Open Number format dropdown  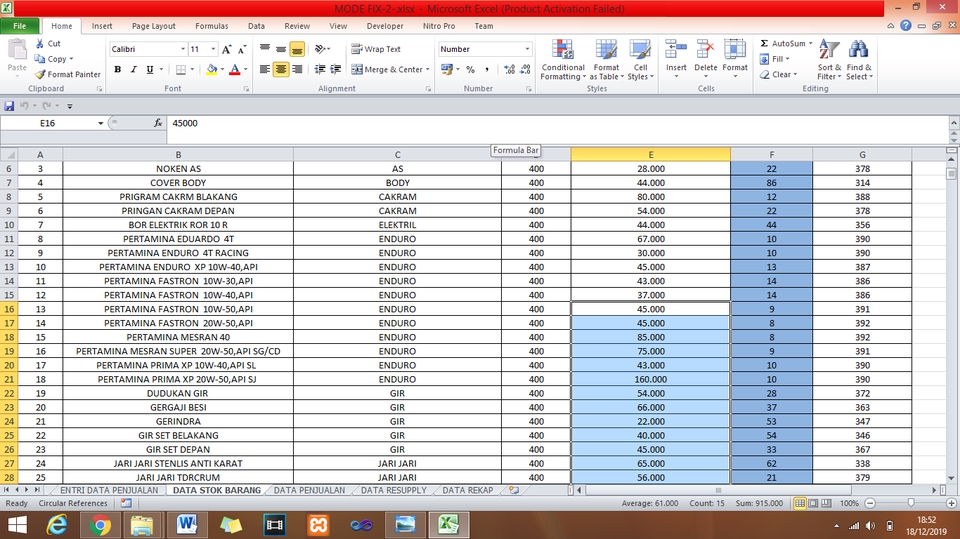[x=527, y=49]
